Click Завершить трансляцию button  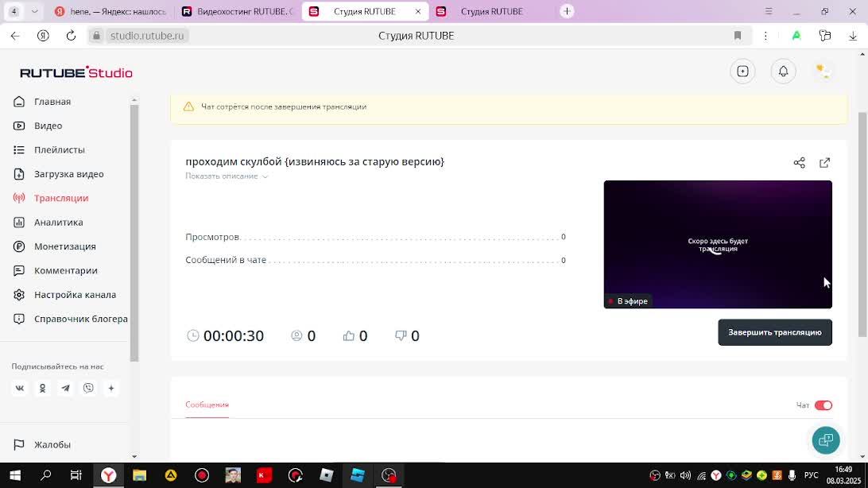[775, 332]
